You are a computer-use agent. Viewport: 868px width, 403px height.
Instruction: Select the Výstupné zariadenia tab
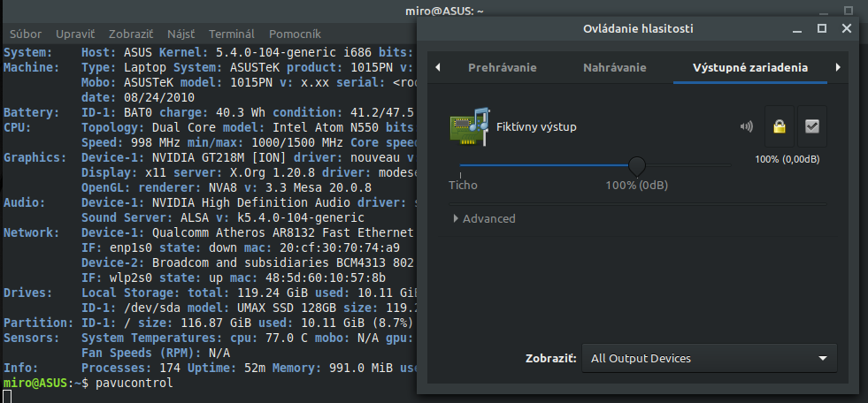click(749, 67)
